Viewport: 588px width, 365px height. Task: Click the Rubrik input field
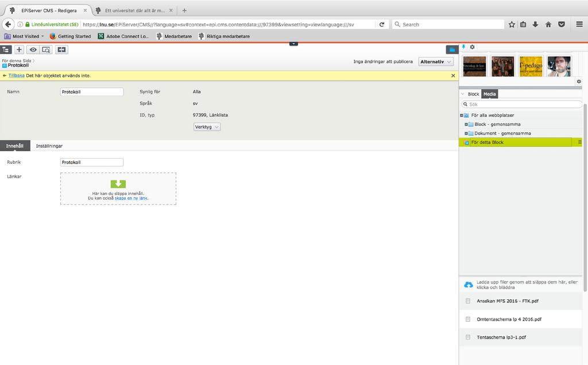[x=92, y=162]
